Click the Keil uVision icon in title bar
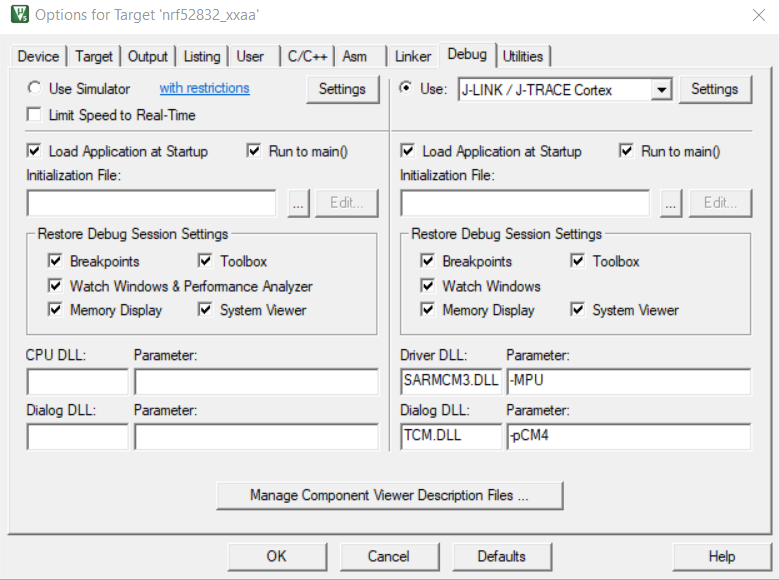The image size is (779, 580). click(x=20, y=14)
